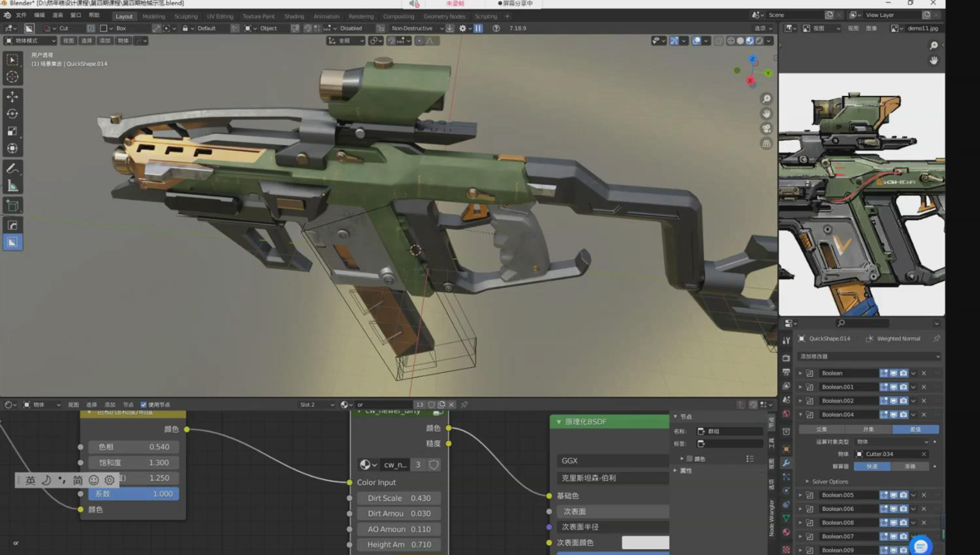Open the Slot 2 material slot dropdown
This screenshot has height=555, width=980.
[x=317, y=404]
